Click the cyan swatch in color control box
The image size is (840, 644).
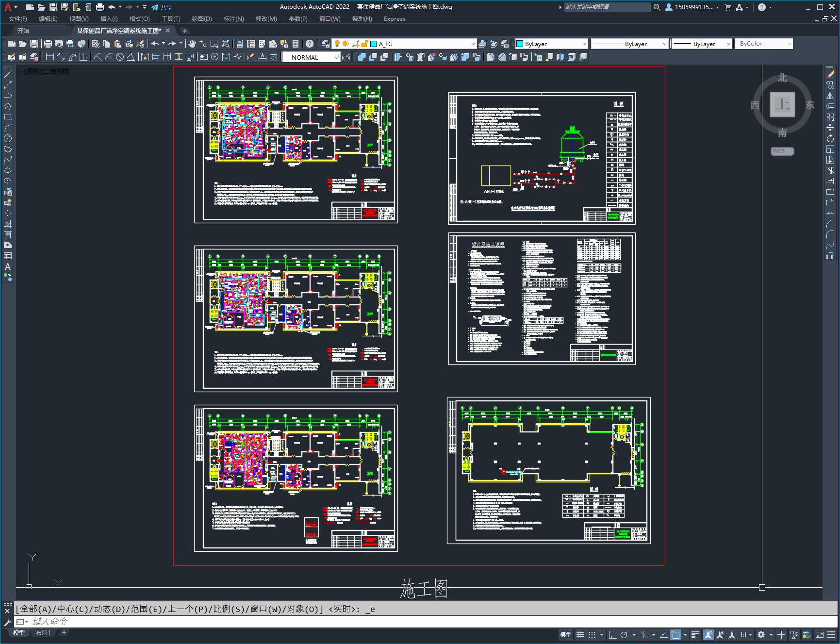tap(519, 44)
